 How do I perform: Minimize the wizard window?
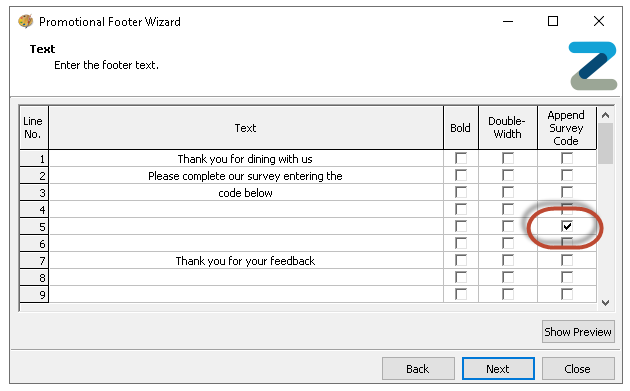(x=508, y=21)
